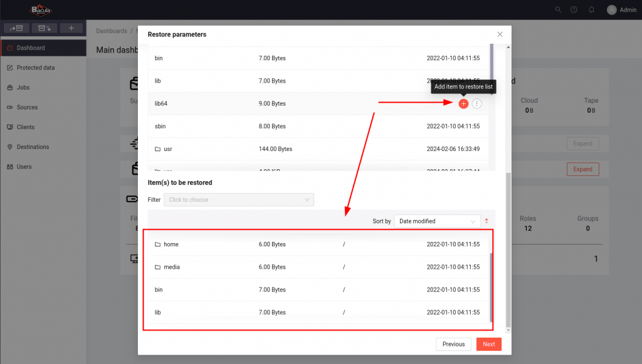Open the Sort by Date modified dropdown

click(x=437, y=221)
